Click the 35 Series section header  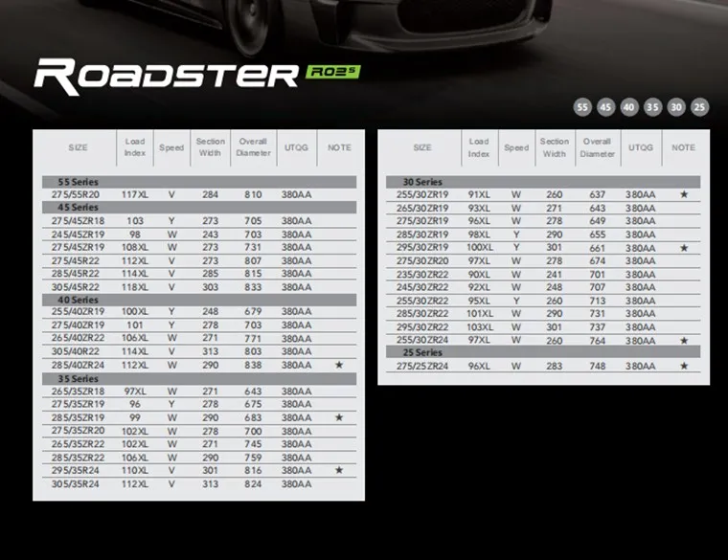point(199,378)
